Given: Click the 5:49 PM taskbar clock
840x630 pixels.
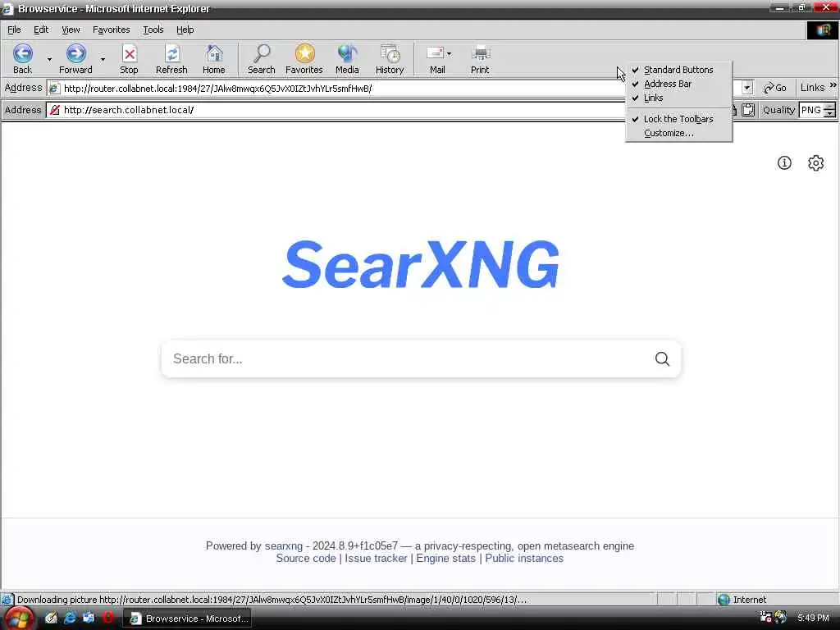Looking at the screenshot, I should coord(813,618).
